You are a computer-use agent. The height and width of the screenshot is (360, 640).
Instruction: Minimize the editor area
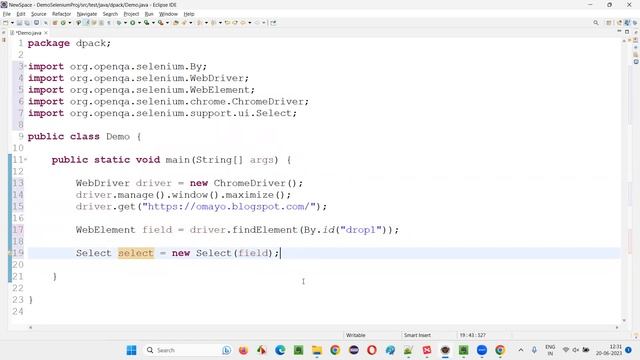click(619, 31)
